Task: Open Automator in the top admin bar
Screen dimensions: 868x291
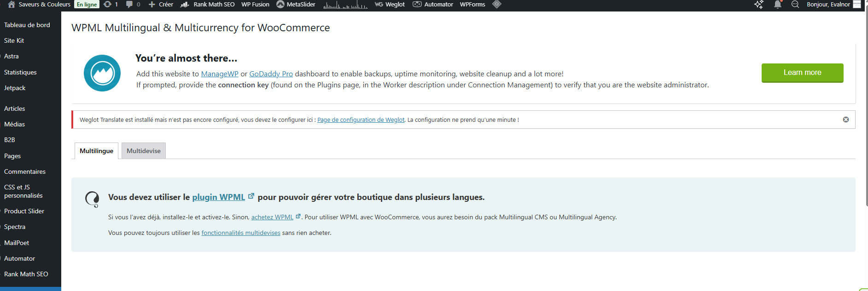Action: [433, 4]
